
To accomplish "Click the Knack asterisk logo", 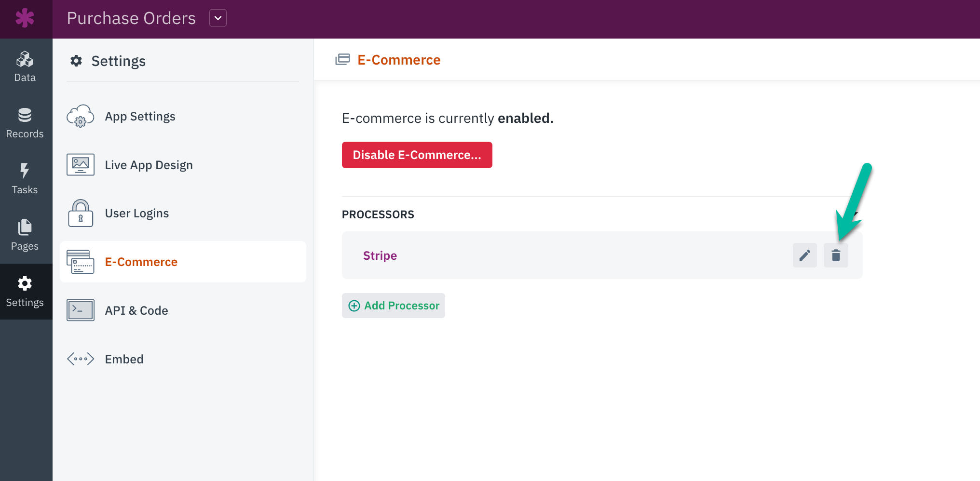I will 25,18.
